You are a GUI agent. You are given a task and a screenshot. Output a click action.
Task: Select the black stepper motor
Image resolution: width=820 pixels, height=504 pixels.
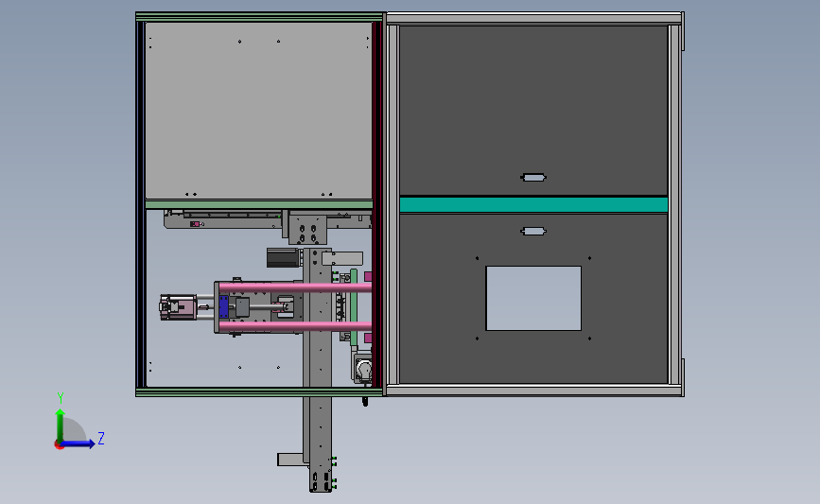point(284,258)
